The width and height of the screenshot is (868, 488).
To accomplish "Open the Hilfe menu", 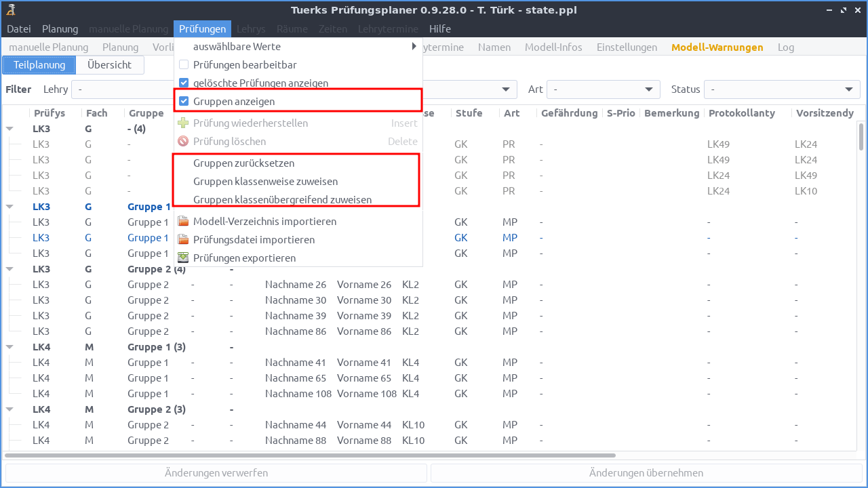I will [439, 28].
